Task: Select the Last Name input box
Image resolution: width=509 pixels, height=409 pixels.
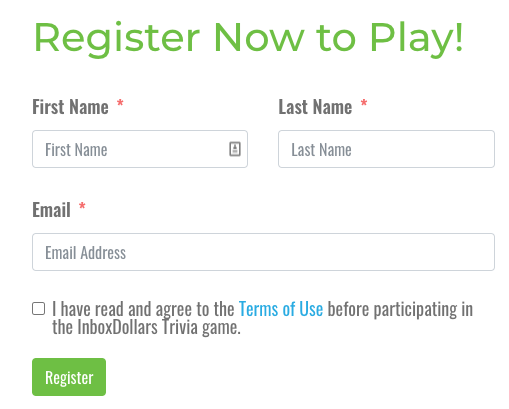Action: pos(386,149)
